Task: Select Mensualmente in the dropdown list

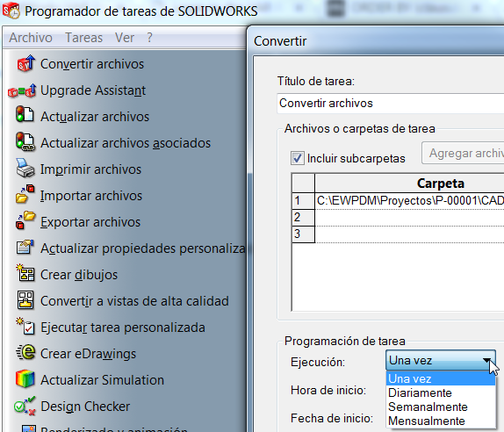Action: pos(441,421)
